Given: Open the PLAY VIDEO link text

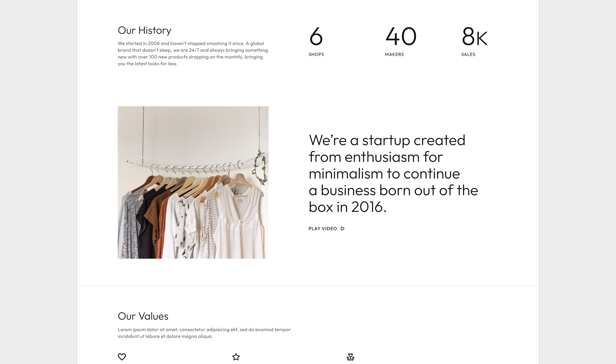Looking at the screenshot, I should (x=323, y=229).
